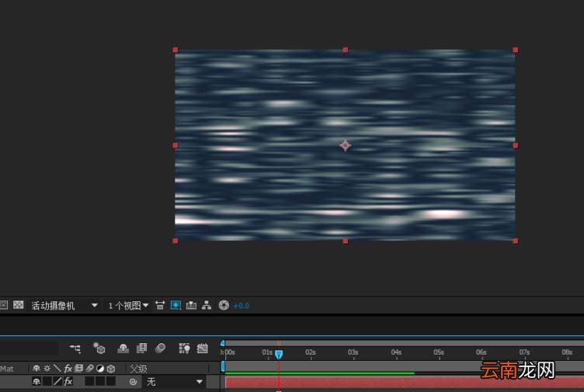Click the +0.0 exposure value
This screenshot has height=392, width=584.
coord(241,306)
